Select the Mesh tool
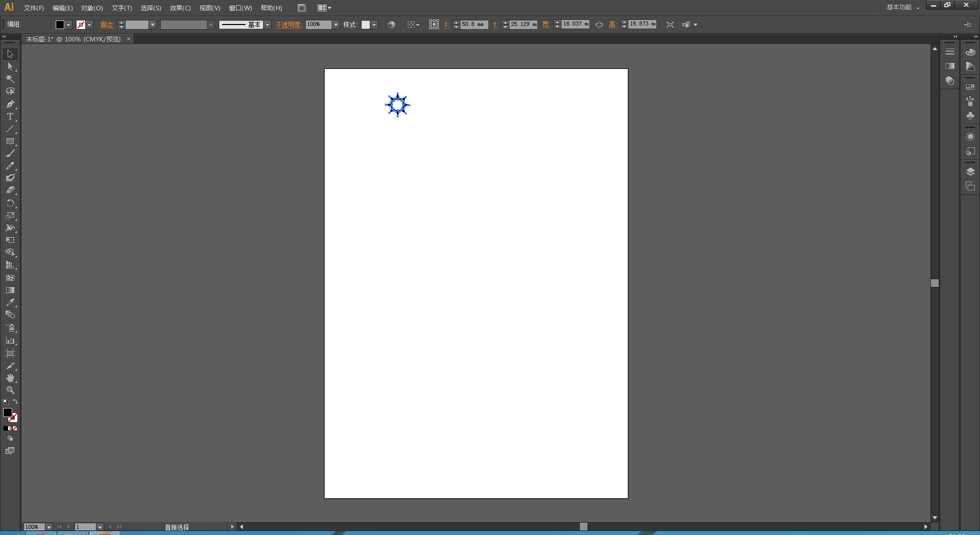This screenshot has height=535, width=980. [10, 278]
